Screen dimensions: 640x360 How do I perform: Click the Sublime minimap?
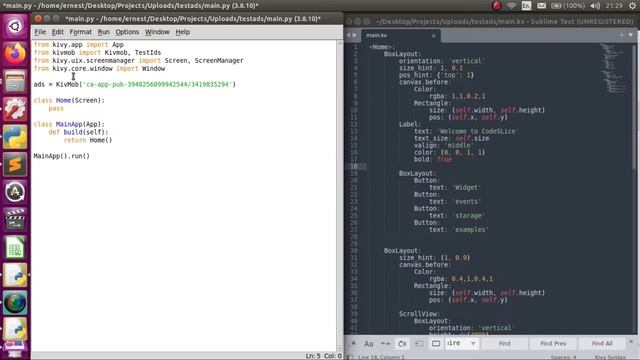tap(615, 68)
